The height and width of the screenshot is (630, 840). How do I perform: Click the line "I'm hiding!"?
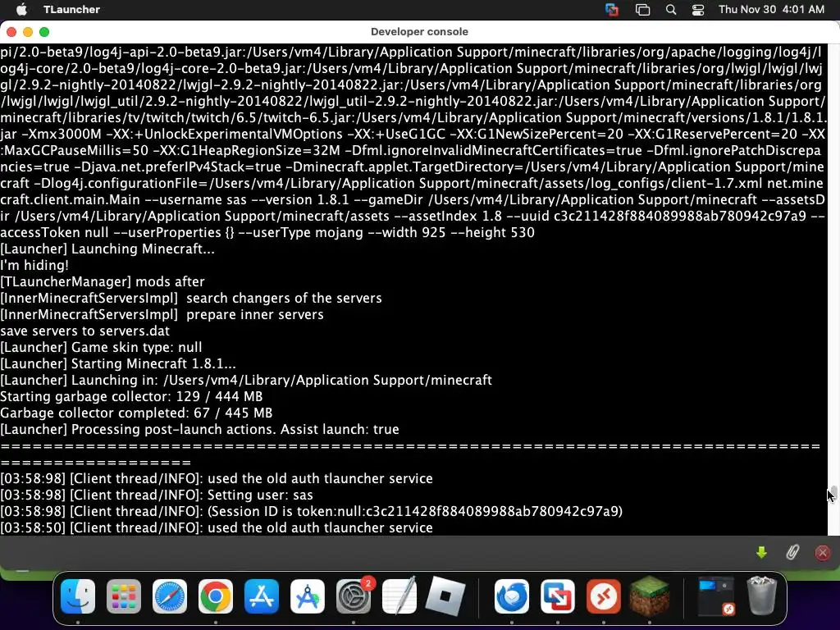(x=34, y=265)
